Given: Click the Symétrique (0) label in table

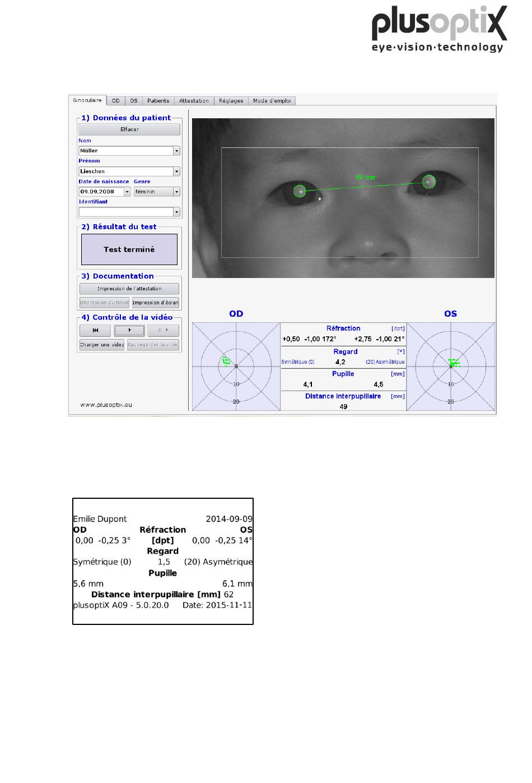Looking at the screenshot, I should click(298, 362).
